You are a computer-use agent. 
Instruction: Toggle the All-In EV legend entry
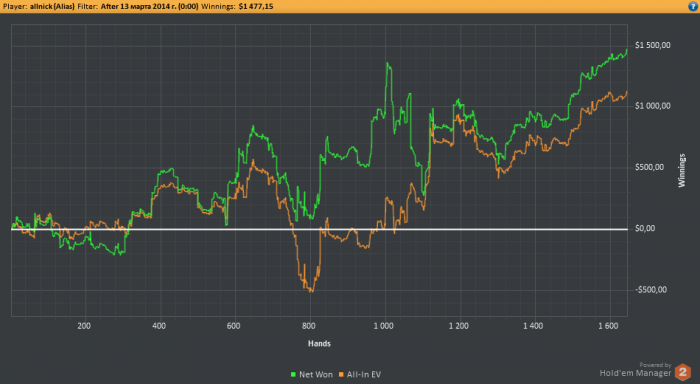click(360, 375)
